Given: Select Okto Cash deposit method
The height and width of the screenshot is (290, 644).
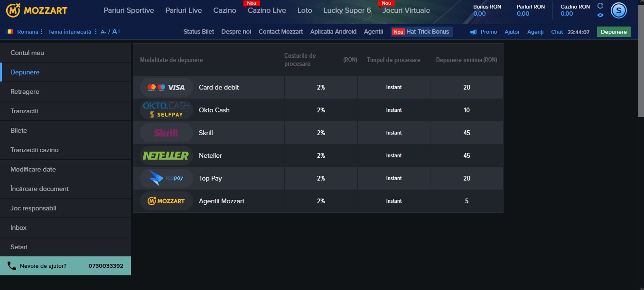Looking at the screenshot, I should (x=214, y=110).
